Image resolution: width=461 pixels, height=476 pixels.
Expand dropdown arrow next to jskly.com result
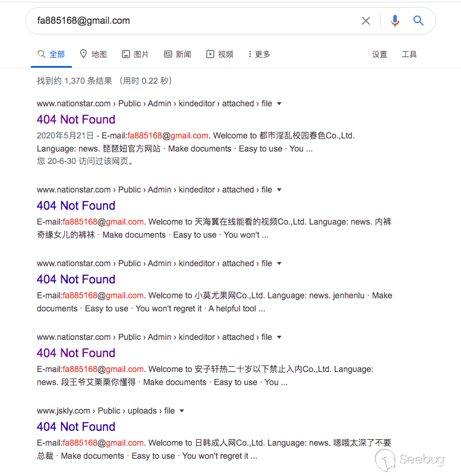182,411
